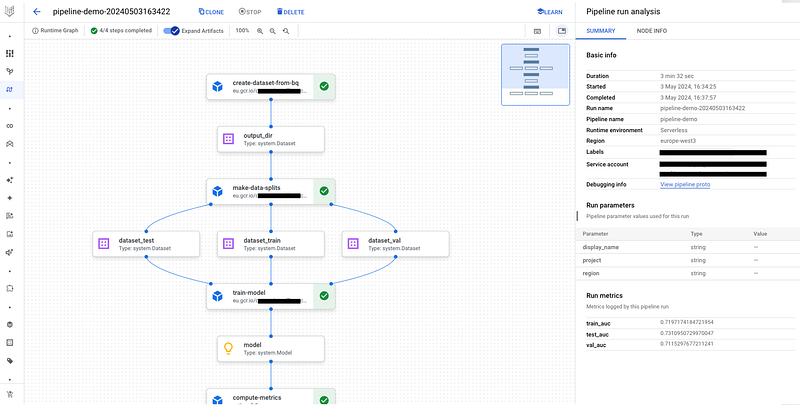Stop the pipeline run
The height and width of the screenshot is (405, 800).
[x=250, y=12]
